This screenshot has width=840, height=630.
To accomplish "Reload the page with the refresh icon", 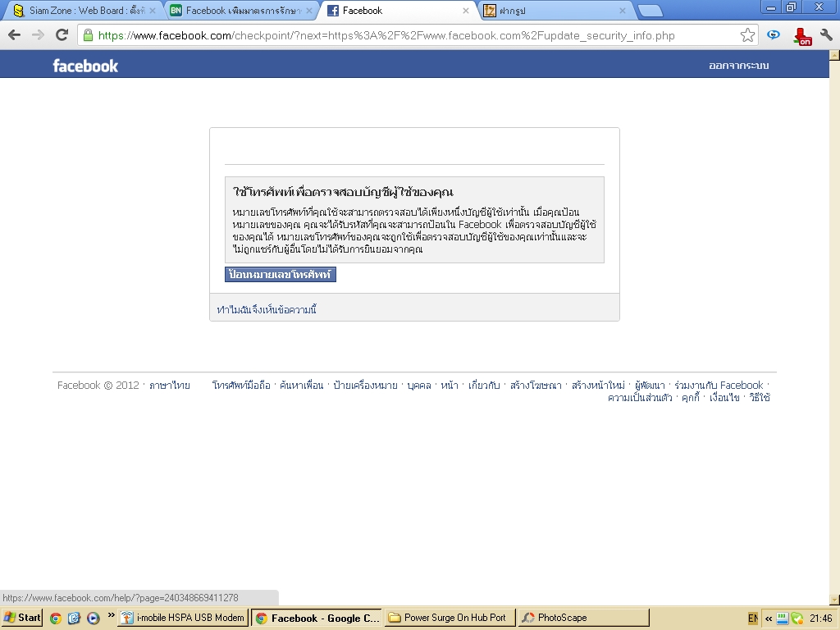I will coord(62,35).
